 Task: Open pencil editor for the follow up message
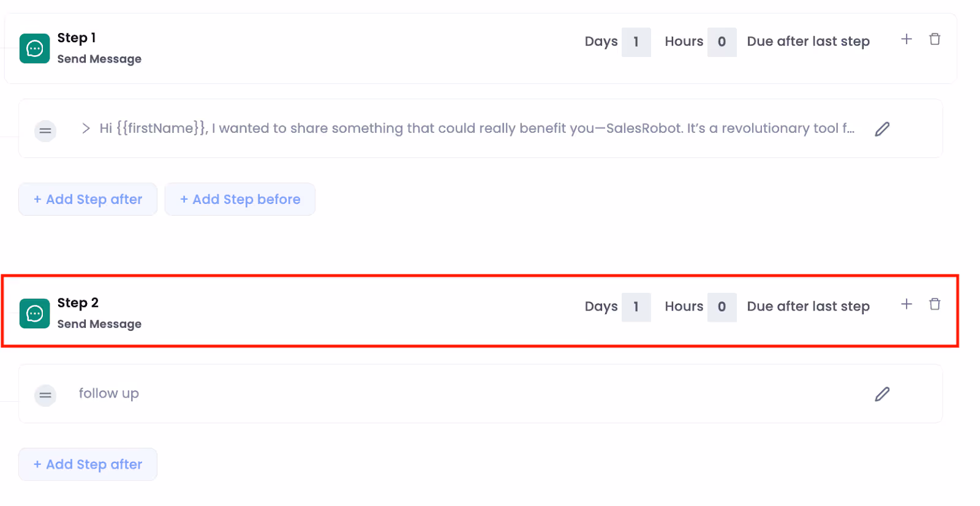pos(882,394)
